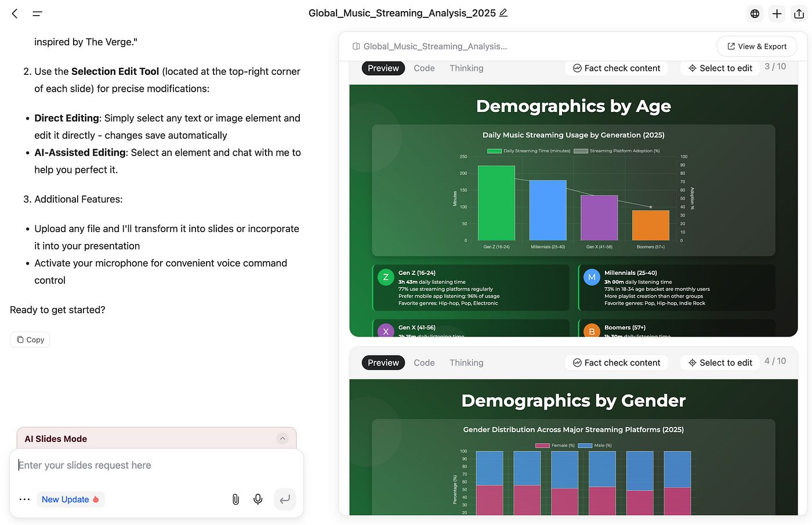Viewport: 812px width, 525px height.
Task: Open the globe language icon
Action: pos(755,13)
